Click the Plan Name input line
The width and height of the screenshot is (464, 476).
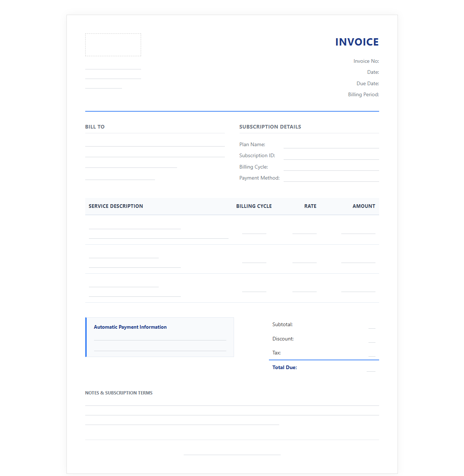pyautogui.click(x=331, y=145)
